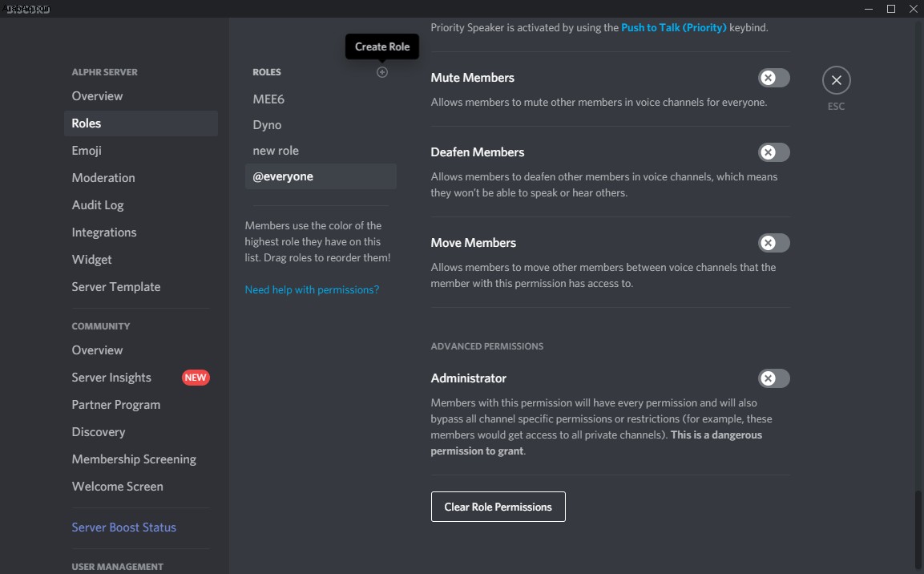Click the Mute Members permission title
This screenshot has width=924, height=574.
click(473, 78)
